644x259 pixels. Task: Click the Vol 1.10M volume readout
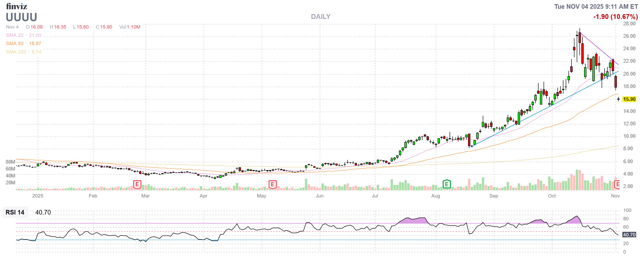129,27
